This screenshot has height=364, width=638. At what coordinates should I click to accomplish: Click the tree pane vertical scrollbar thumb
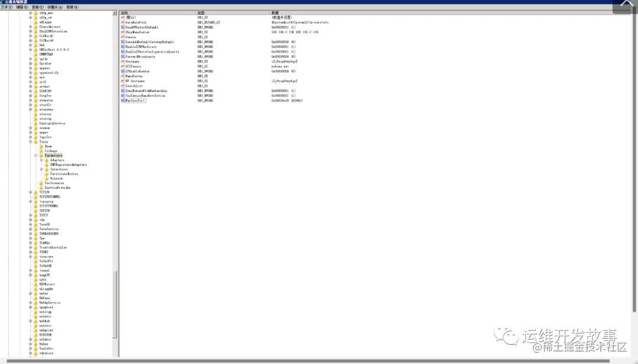click(115, 304)
